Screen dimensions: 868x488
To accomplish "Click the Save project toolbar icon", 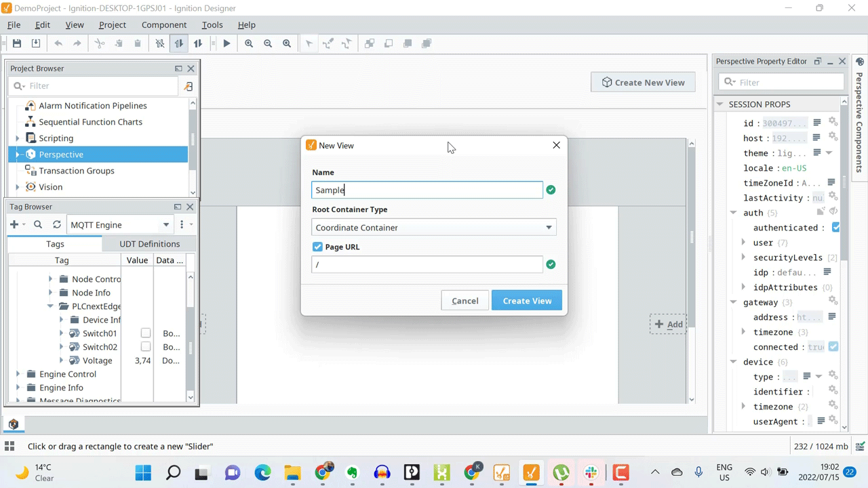I will point(17,43).
